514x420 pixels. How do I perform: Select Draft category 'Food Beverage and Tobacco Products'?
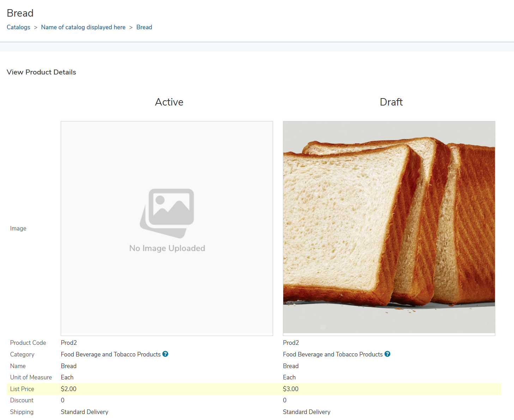tap(333, 354)
